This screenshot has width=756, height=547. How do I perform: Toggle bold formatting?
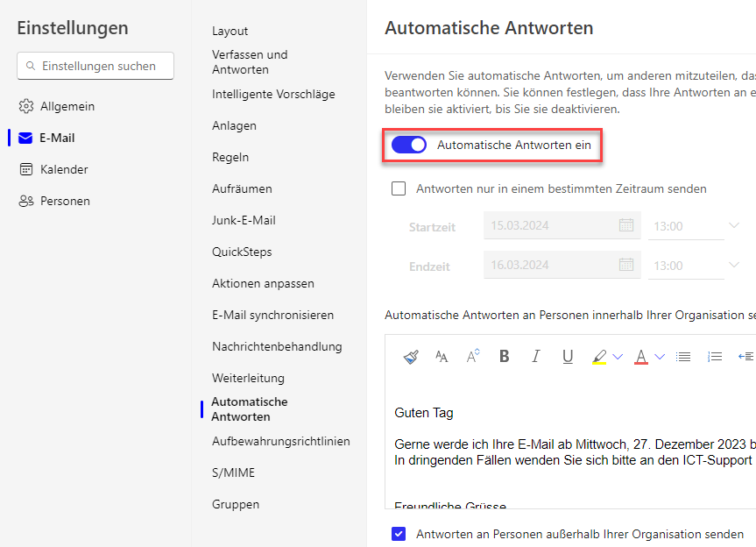tap(504, 357)
